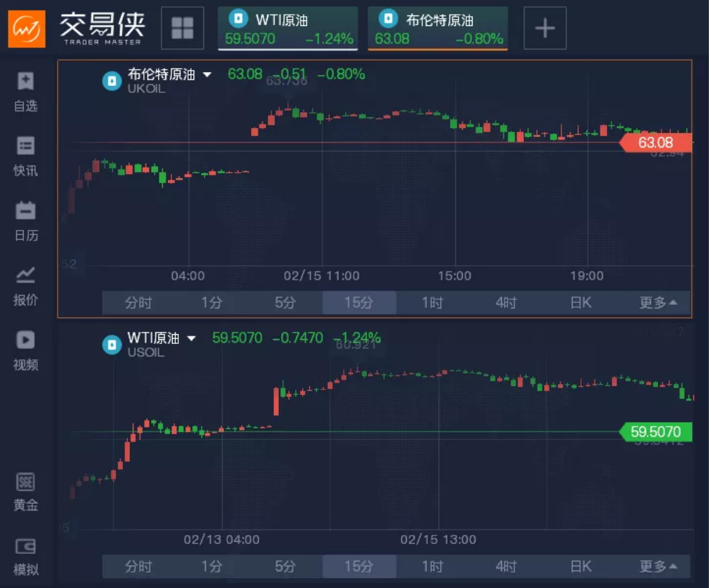Open the 自选 watchlist icon in sidebar
The width and height of the screenshot is (711, 588).
(26, 91)
